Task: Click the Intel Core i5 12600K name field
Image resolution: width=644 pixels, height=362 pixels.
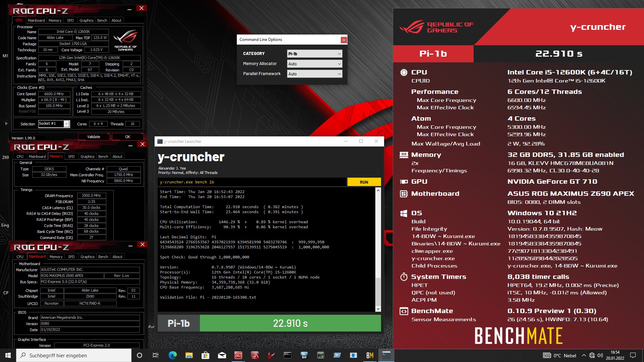Action: point(73,32)
